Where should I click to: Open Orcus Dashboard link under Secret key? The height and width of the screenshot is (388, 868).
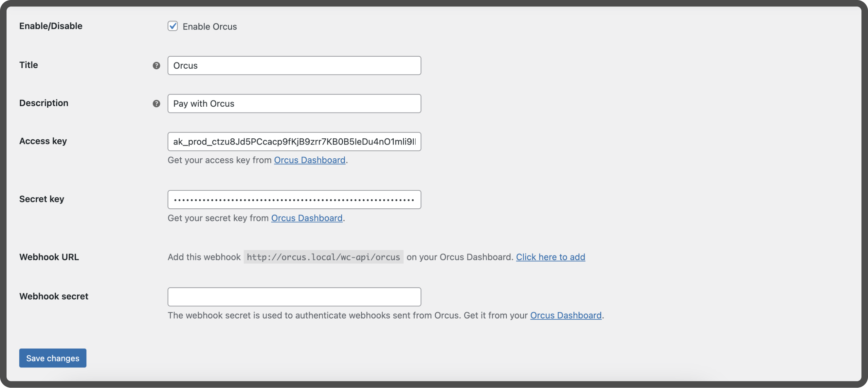(306, 218)
